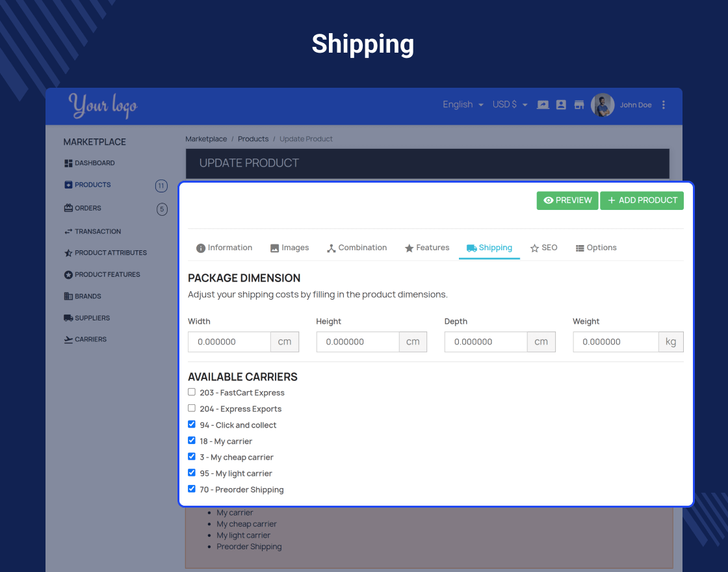Open Product Features in the sidebar
The image size is (728, 572).
point(107,275)
